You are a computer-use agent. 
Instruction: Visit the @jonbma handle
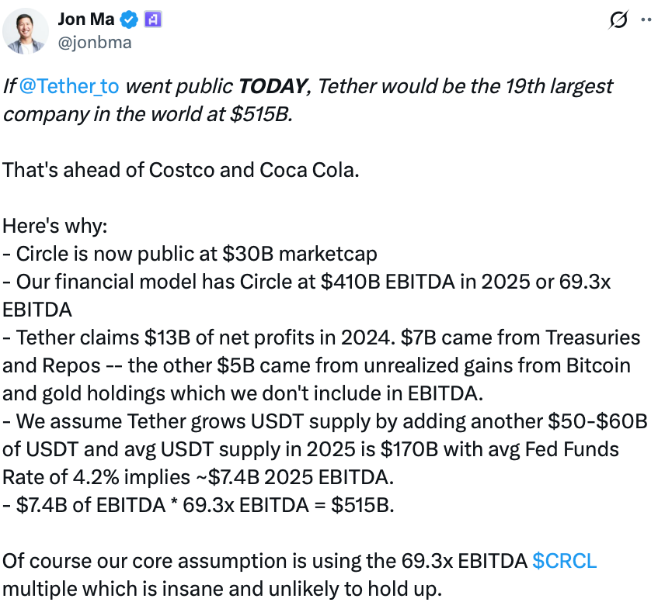click(x=95, y=42)
